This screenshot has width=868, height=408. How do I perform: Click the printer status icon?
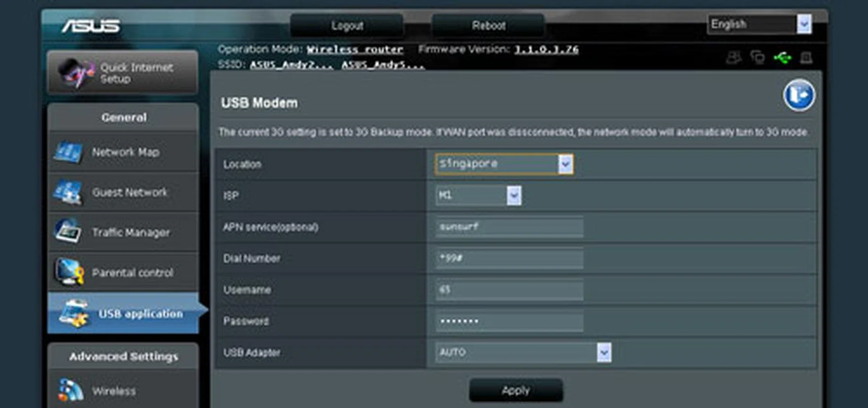pyautogui.click(x=807, y=58)
